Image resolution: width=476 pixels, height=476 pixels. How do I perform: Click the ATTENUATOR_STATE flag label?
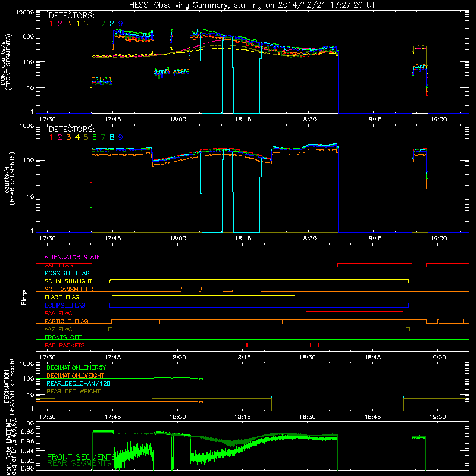tap(72, 257)
